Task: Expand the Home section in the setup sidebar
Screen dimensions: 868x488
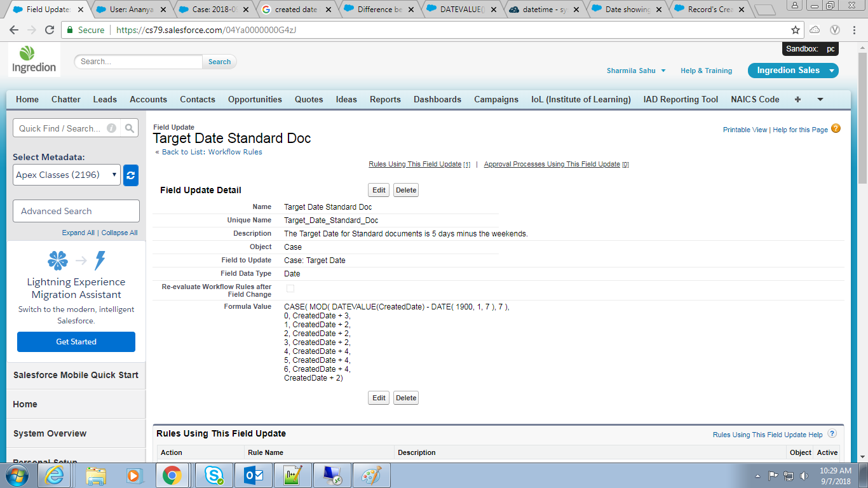Action: click(76, 404)
